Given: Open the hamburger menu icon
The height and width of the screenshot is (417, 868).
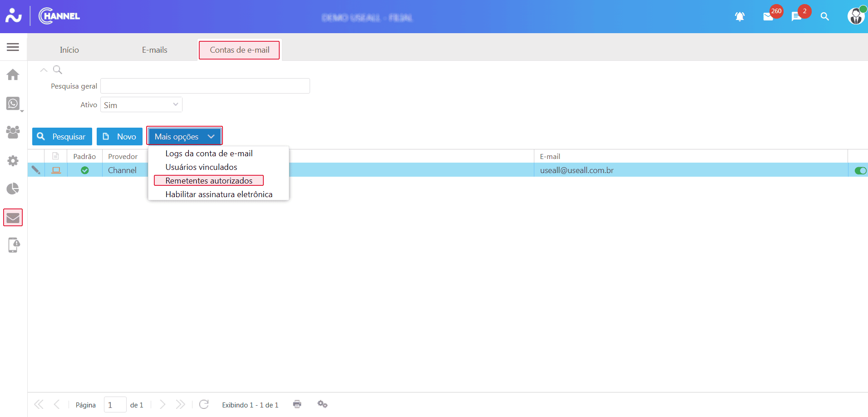Looking at the screenshot, I should (x=13, y=47).
